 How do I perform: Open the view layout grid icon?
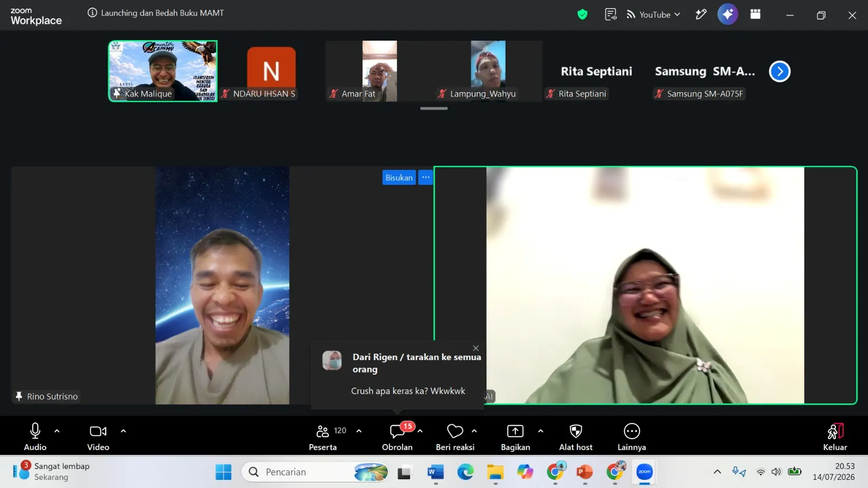tap(755, 14)
